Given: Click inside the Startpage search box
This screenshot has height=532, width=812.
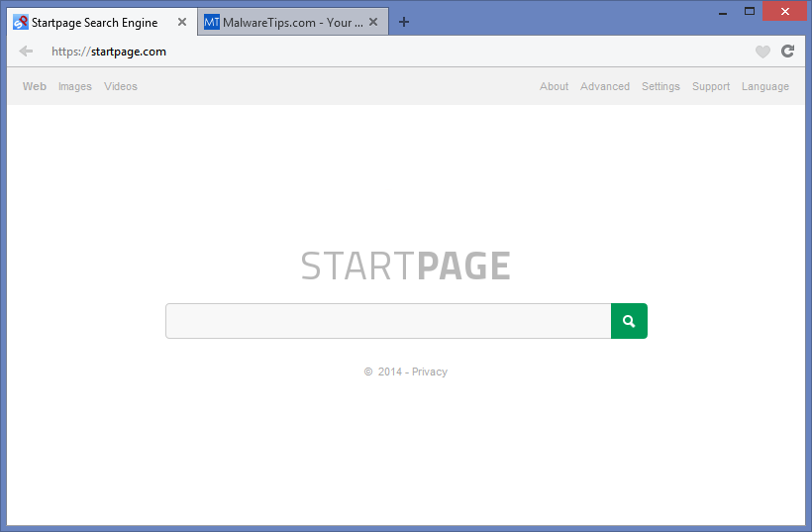Looking at the screenshot, I should click(388, 321).
